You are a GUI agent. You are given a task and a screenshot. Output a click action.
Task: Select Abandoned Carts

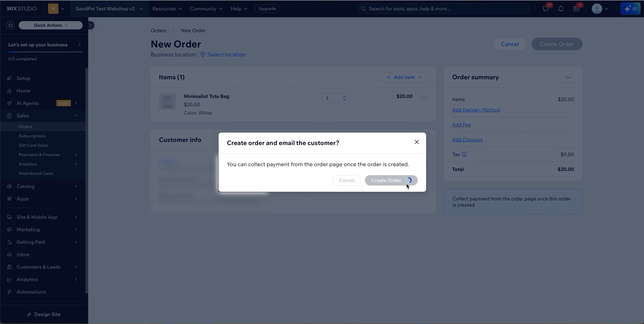pos(43,173)
